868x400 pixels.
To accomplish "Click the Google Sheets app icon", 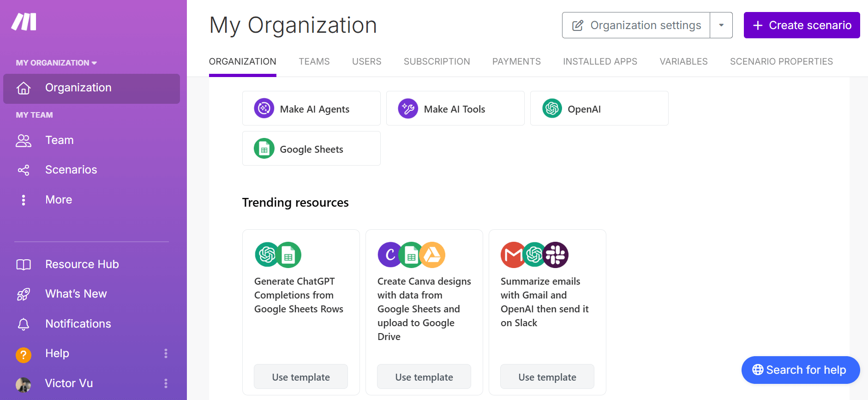I will pyautogui.click(x=264, y=149).
